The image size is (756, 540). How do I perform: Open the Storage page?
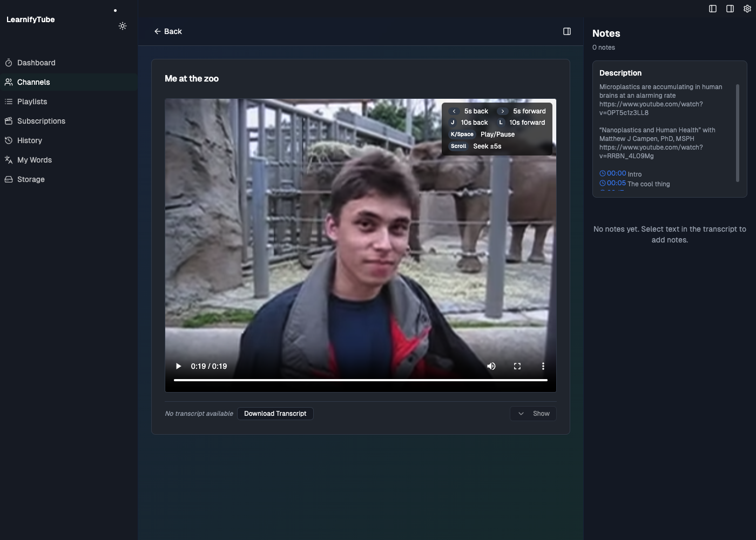30,179
